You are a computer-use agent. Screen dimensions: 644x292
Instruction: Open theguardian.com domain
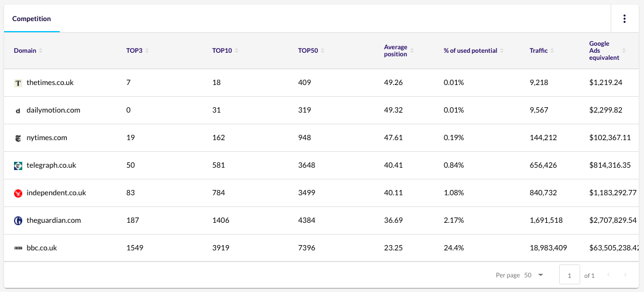(54, 220)
